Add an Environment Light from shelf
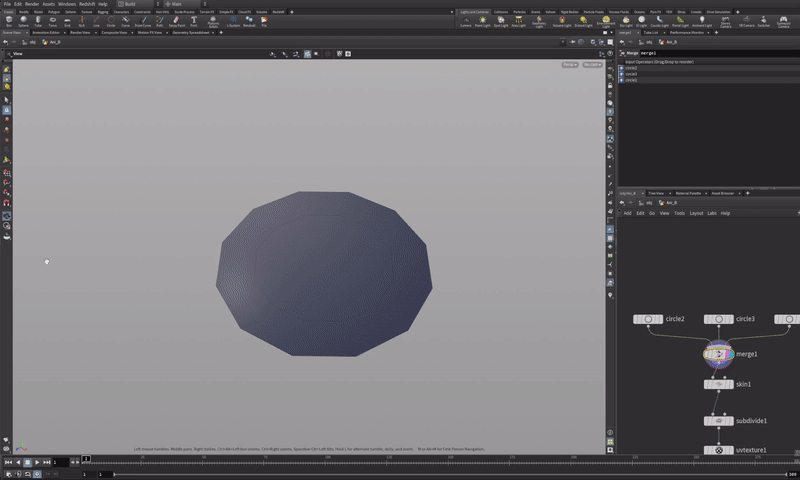 (606, 21)
